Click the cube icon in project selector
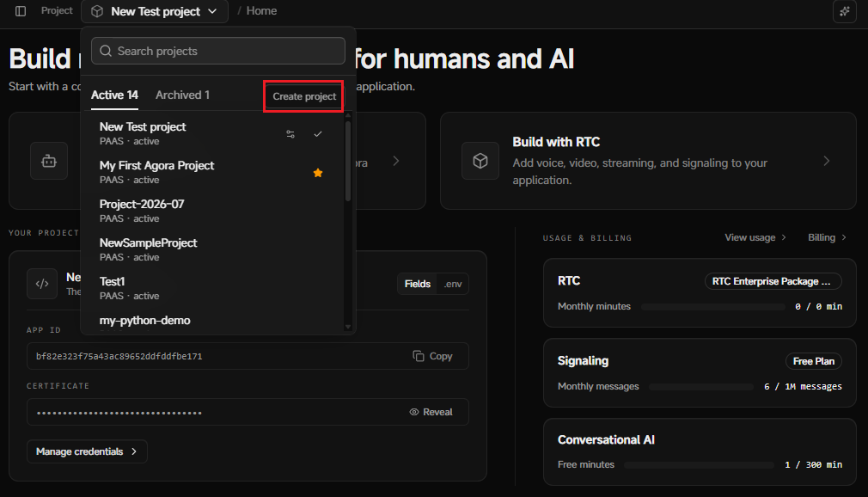This screenshot has height=497, width=868. tap(97, 11)
